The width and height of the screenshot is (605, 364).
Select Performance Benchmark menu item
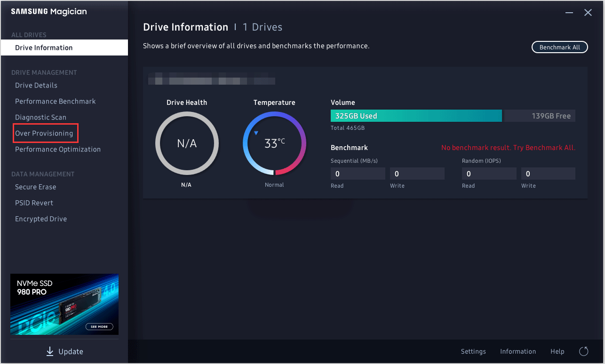pos(56,101)
